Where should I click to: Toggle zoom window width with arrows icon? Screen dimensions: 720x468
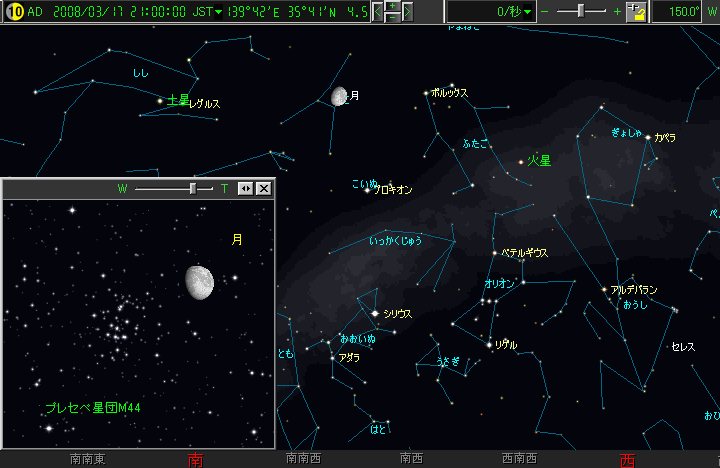(x=246, y=188)
